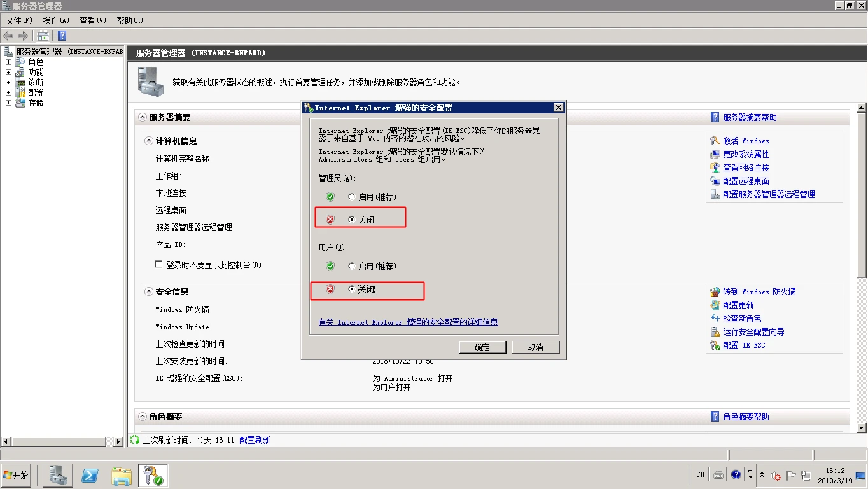Open the 查看 menu
This screenshot has height=489, width=868.
[x=92, y=20]
